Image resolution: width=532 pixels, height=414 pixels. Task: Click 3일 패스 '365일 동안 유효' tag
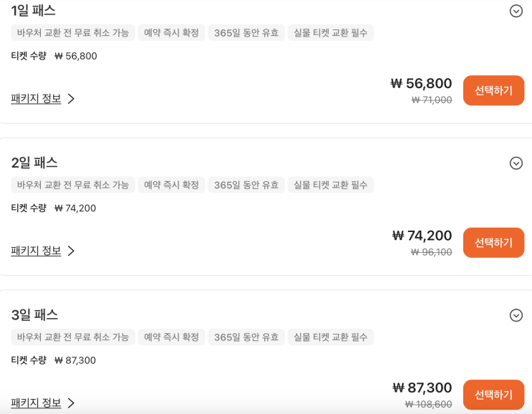pos(246,337)
